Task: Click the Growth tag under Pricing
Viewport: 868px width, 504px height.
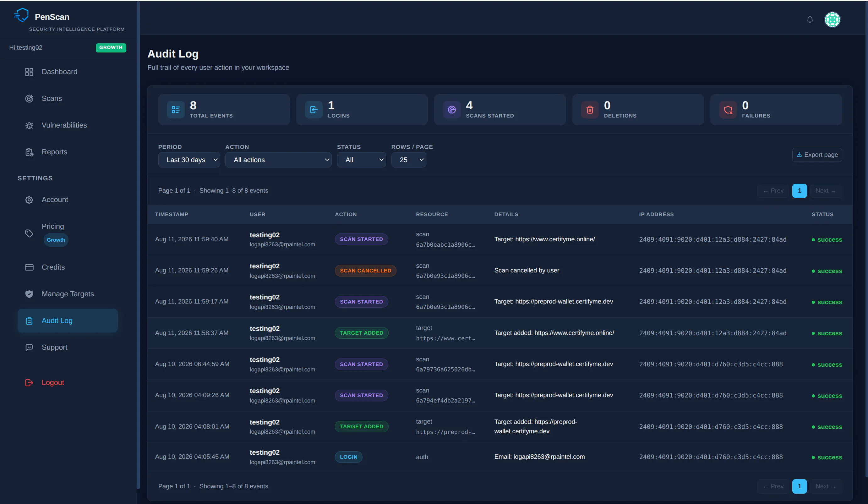Action: (56, 240)
